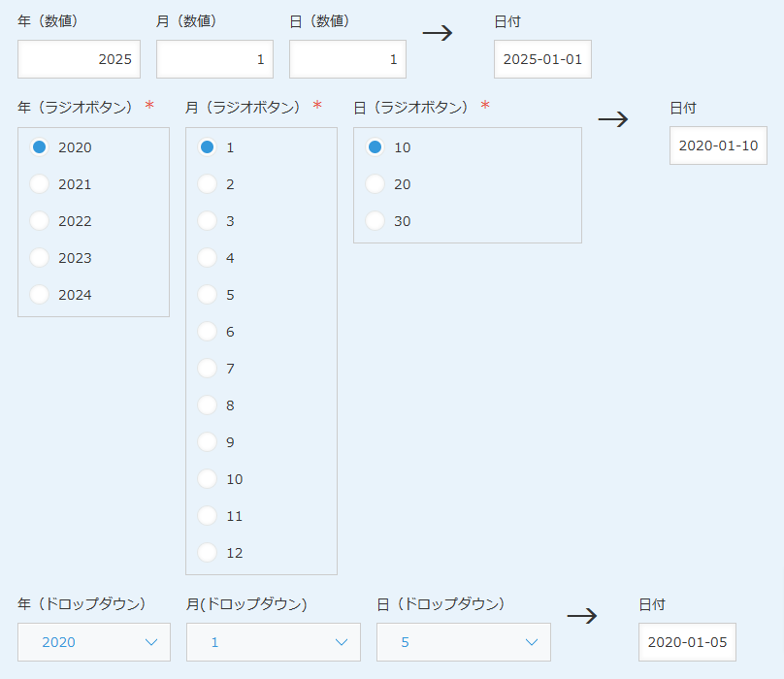Screen dimensions: 784x679
Task: Click the arrow icon beside 日（数値） field
Action: 438,33
